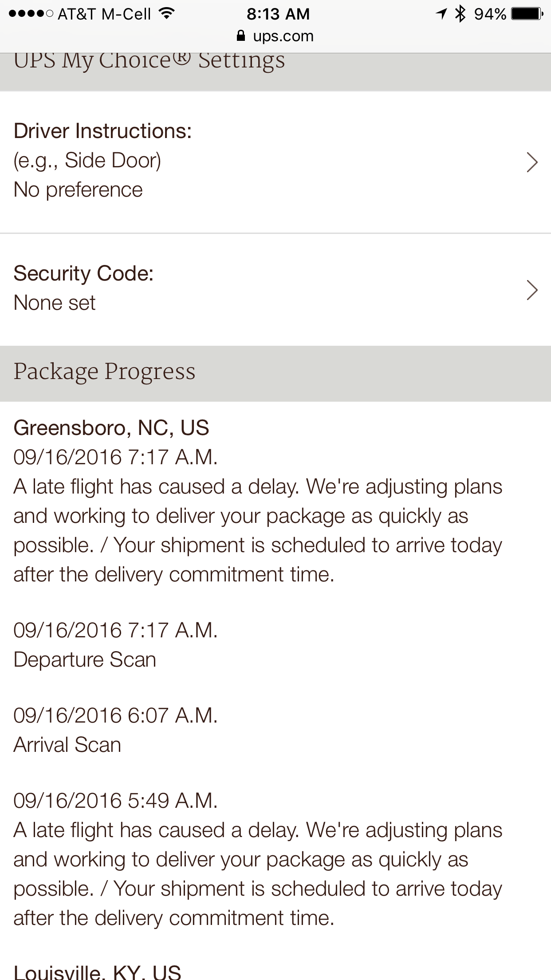
Task: Tap the battery indicator icon
Action: [x=527, y=14]
